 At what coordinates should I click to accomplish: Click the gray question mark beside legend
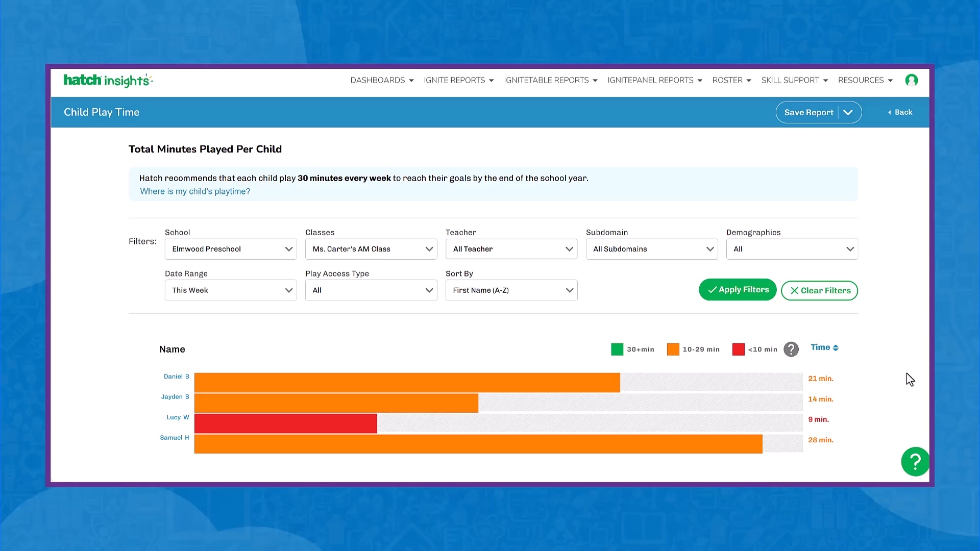pos(791,349)
